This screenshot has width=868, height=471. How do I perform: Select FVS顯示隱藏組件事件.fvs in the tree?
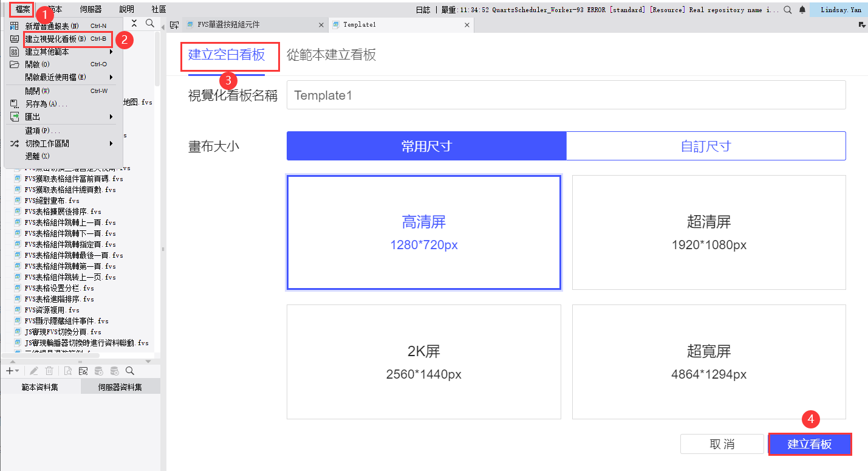pos(67,321)
